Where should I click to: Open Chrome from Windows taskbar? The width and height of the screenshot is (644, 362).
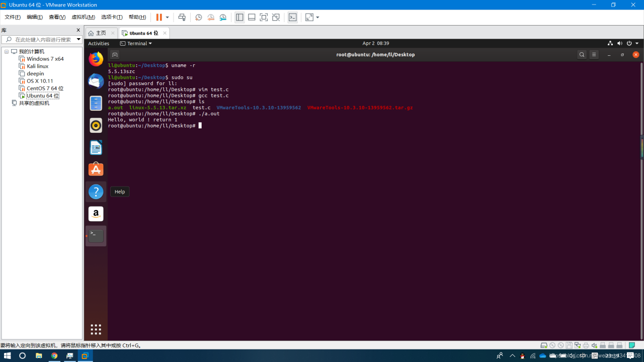click(54, 355)
